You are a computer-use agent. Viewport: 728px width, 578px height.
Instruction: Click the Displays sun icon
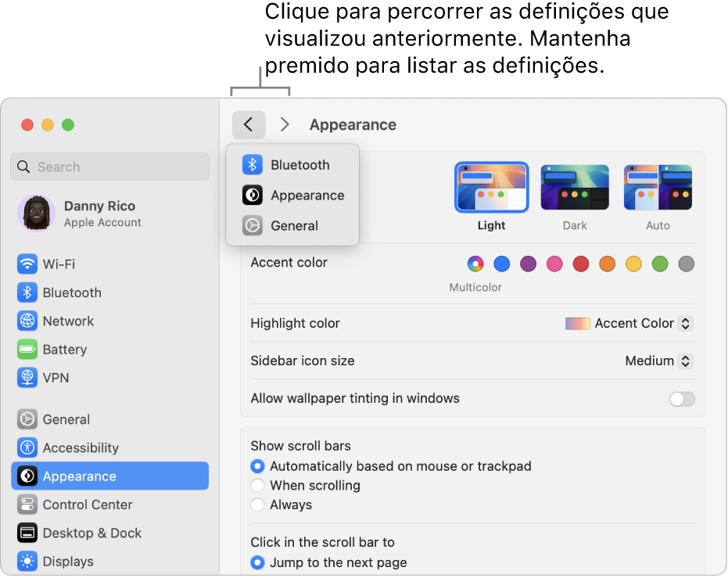(x=27, y=562)
